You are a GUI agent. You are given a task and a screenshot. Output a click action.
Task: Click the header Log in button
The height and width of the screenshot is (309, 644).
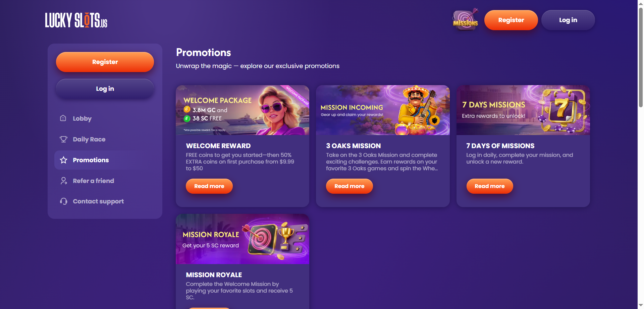[568, 20]
